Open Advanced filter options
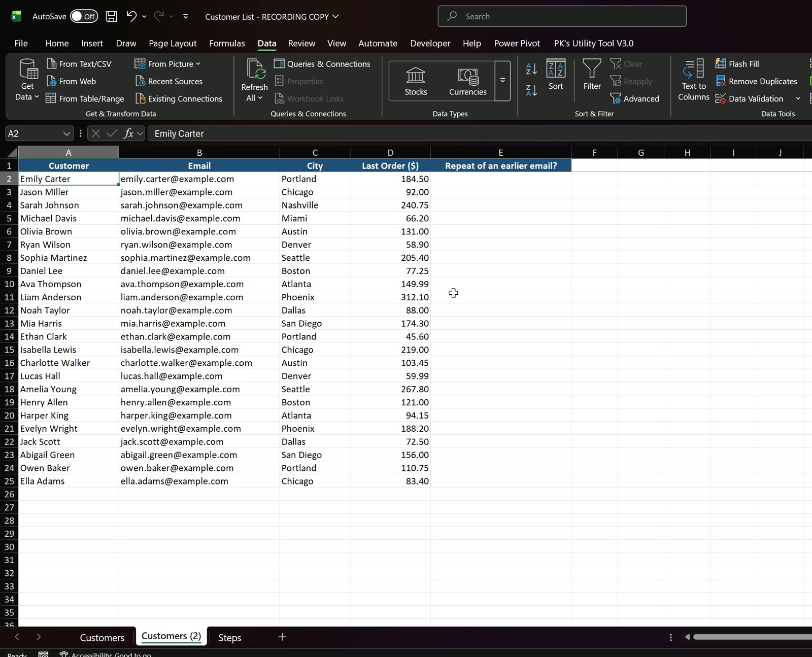Viewport: 812px width, 657px height. pyautogui.click(x=635, y=98)
